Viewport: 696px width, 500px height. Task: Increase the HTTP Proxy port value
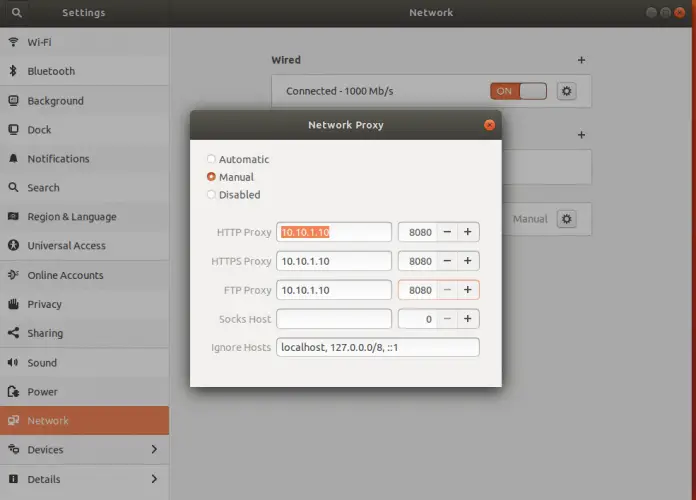tap(467, 232)
